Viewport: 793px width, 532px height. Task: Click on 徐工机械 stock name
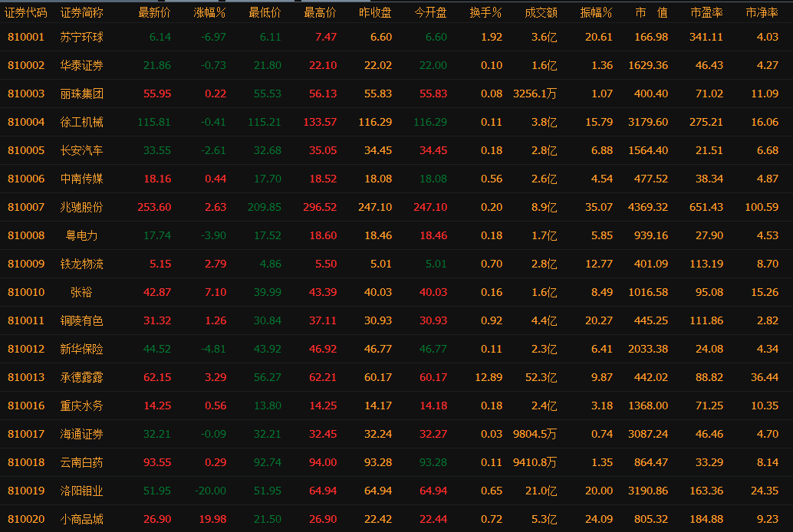pos(81,122)
